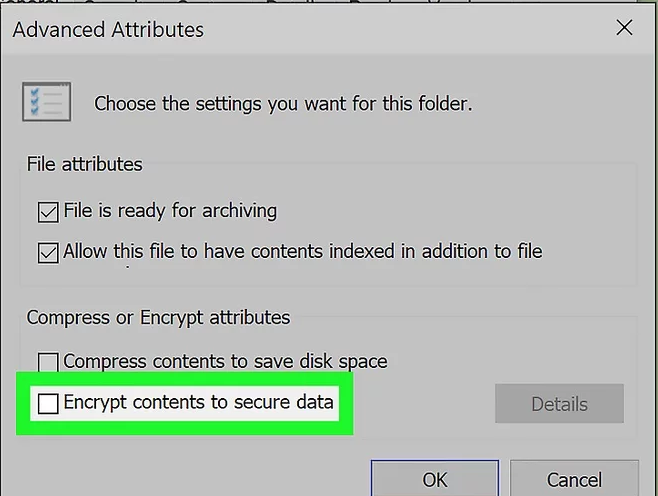Click the checkmark inside the archiving checkbox
Screen dimensions: 658x496
(x=48, y=212)
